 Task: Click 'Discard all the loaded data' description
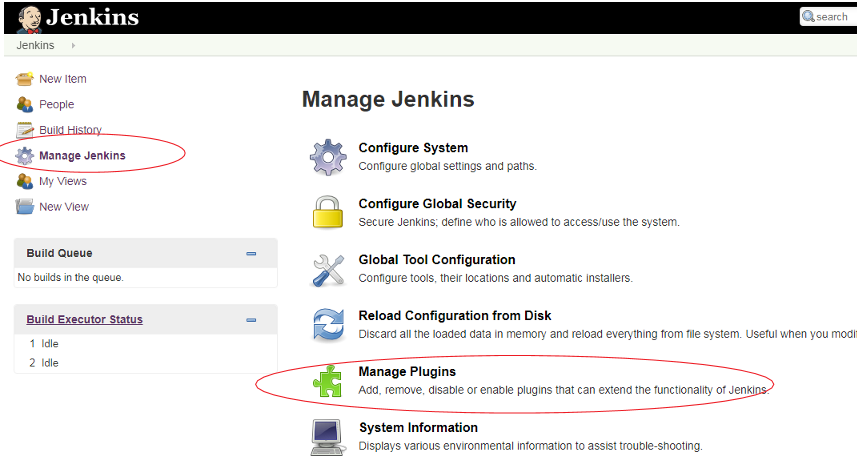608,334
